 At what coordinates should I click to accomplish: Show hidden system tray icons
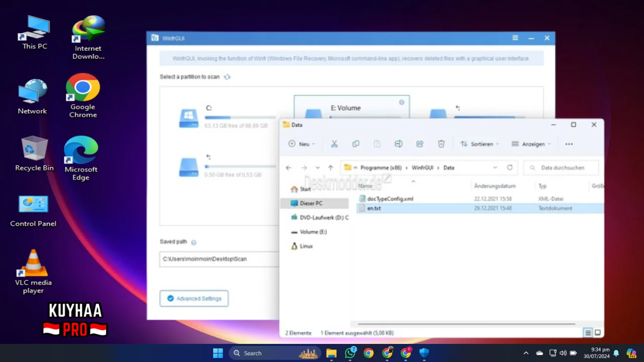pyautogui.click(x=526, y=353)
